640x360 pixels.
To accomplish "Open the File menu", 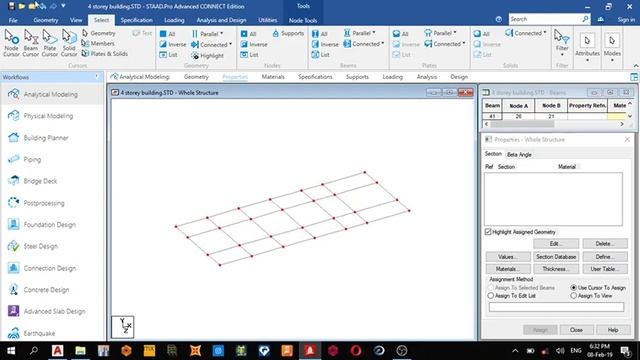I will [x=13, y=20].
